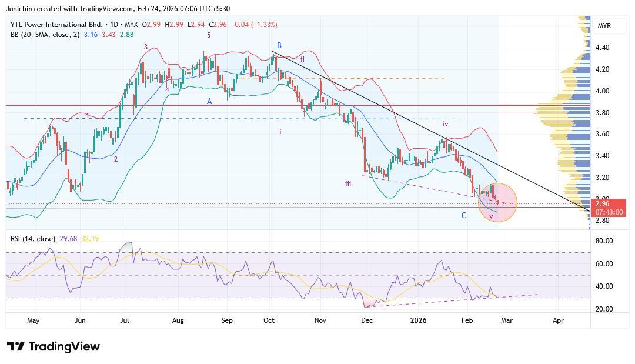Image resolution: width=635 pixels, height=364 pixels.
Task: Select the orange circle highlight around recent candles
Action: click(498, 202)
